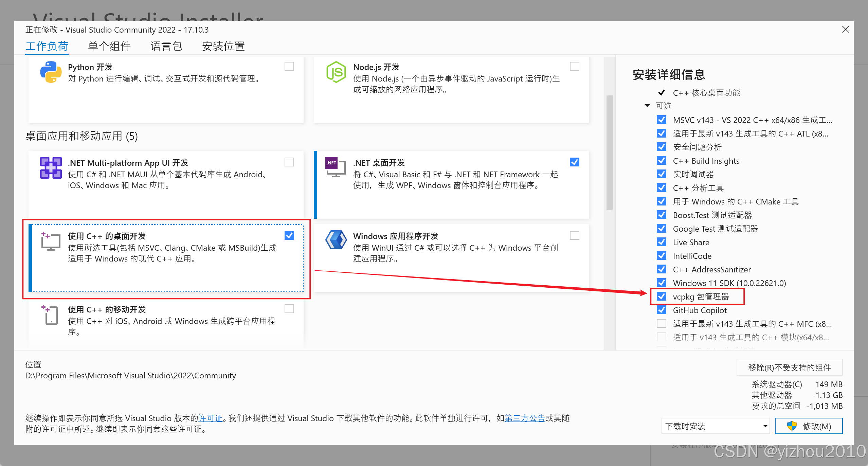The width and height of the screenshot is (868, 466).
Task: Enable the Python 开发 workload checkbox
Action: pyautogui.click(x=289, y=66)
